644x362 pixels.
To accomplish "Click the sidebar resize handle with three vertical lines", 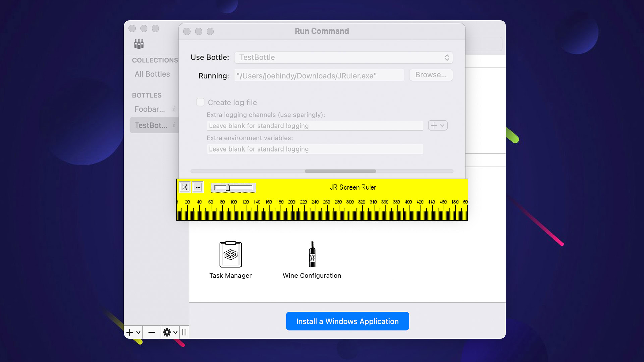I will (x=184, y=332).
